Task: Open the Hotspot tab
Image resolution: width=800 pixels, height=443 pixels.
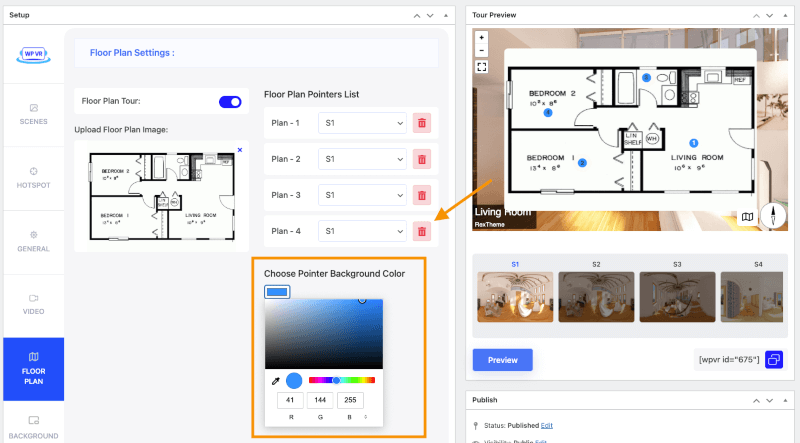Action: pos(34,178)
